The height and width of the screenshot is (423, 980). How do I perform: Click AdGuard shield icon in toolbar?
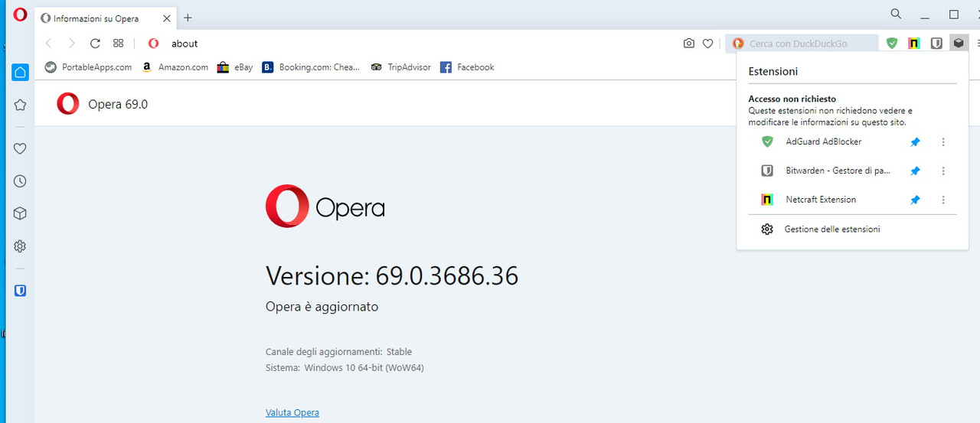(x=892, y=44)
